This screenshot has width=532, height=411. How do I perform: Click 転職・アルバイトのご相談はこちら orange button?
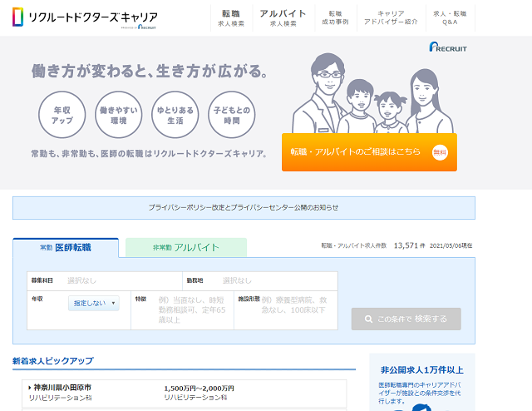pos(369,152)
